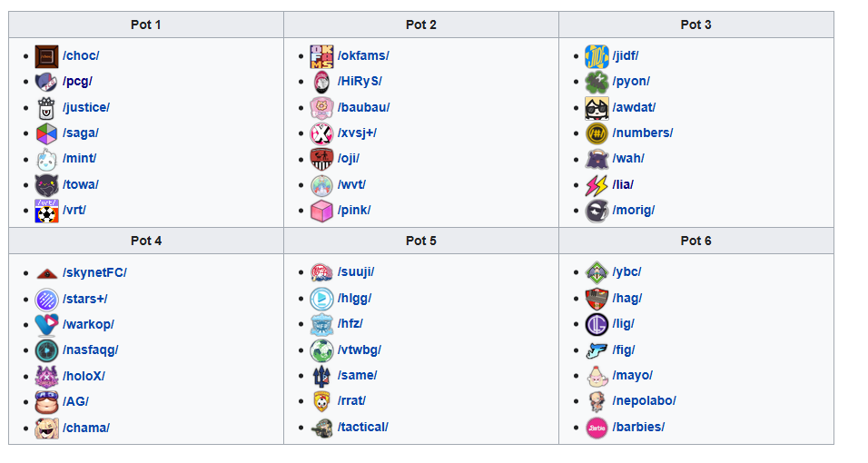Follow the /nasfaqg/ link
Screen dimensions: 868x463
(90, 350)
